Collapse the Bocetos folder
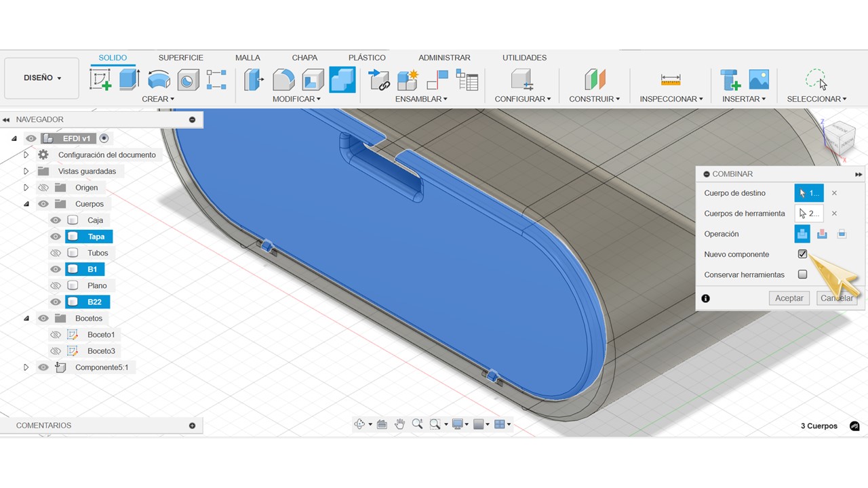868x488 pixels. point(26,319)
